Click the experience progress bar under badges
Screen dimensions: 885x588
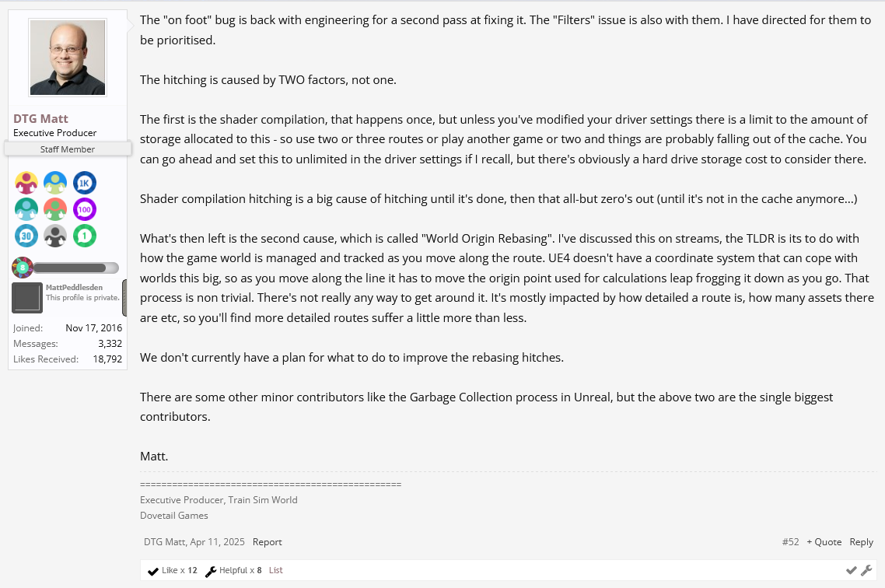(75, 268)
